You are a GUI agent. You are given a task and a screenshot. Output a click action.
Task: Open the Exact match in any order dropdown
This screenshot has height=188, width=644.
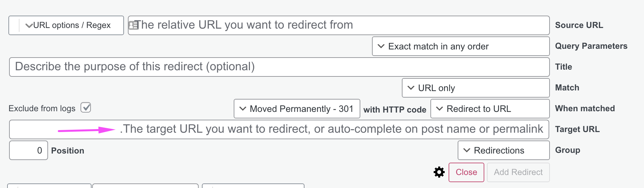pyautogui.click(x=461, y=46)
